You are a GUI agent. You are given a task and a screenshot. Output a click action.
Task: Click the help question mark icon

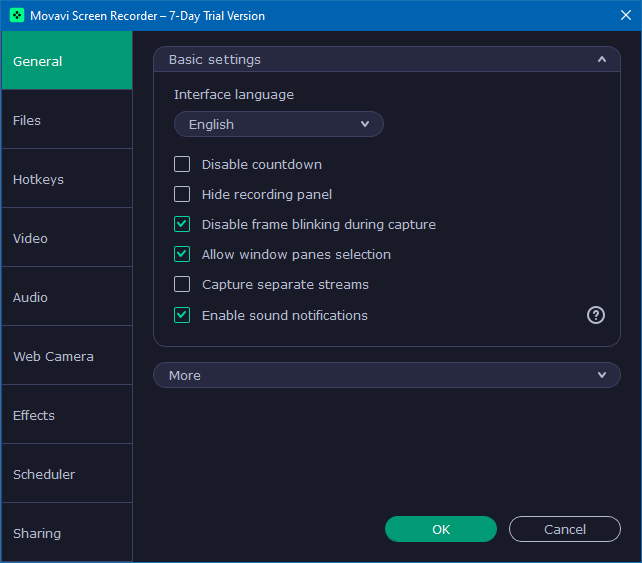tap(596, 315)
